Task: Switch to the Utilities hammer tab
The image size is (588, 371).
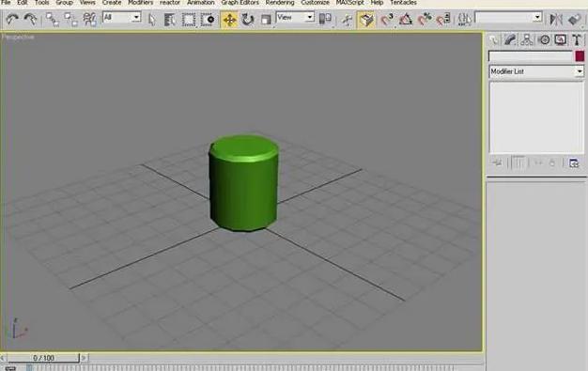Action: click(577, 39)
